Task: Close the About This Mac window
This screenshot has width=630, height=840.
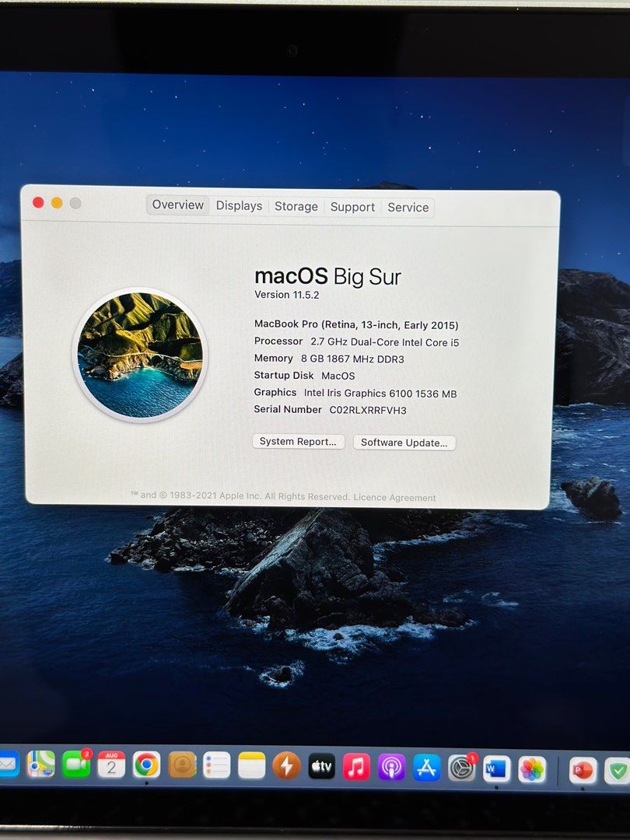Action: click(x=38, y=202)
